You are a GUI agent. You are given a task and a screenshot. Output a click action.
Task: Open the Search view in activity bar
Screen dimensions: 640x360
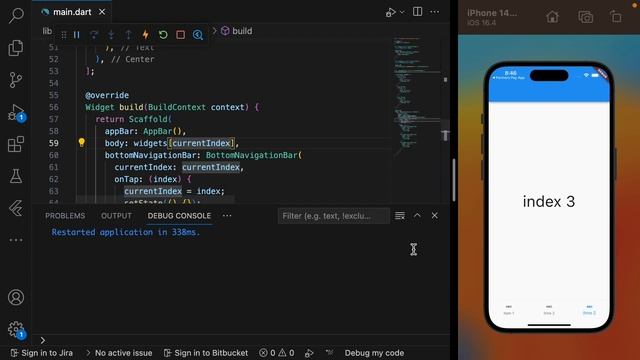(16, 16)
